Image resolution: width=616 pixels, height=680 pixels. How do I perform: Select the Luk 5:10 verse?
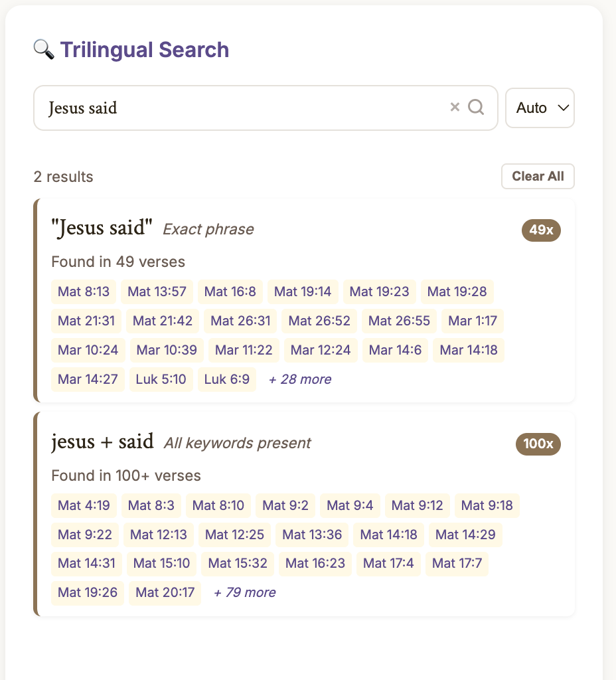pos(161,379)
